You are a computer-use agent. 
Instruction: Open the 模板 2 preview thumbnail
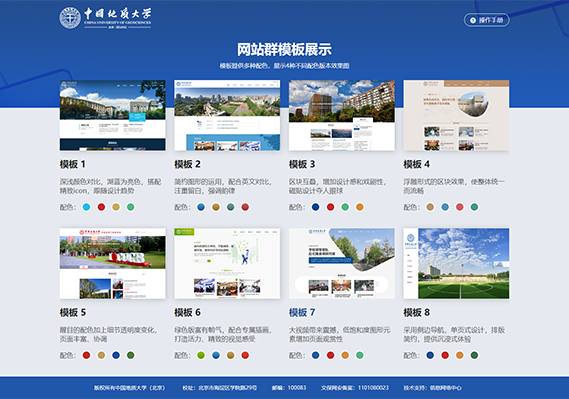(x=227, y=115)
